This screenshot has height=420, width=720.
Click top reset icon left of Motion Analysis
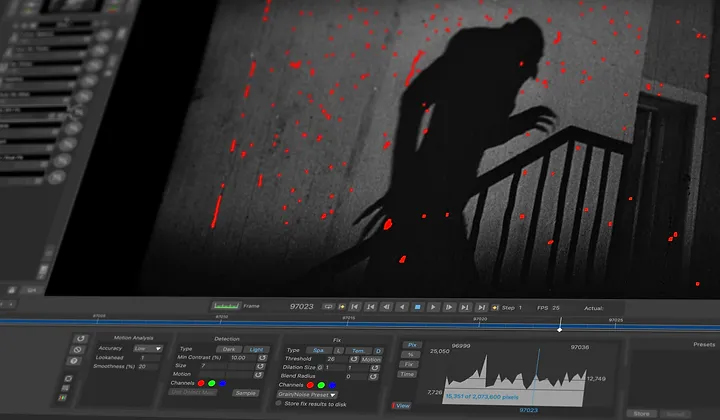tap(81, 339)
